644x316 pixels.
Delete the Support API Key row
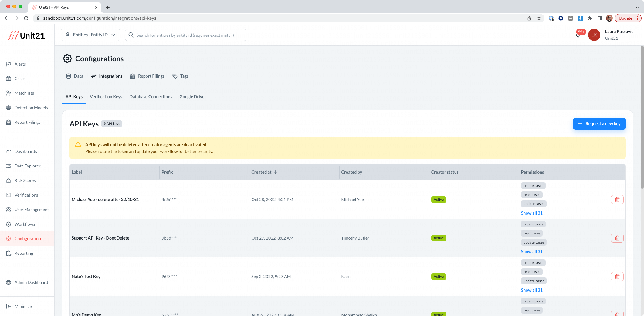[x=617, y=238]
